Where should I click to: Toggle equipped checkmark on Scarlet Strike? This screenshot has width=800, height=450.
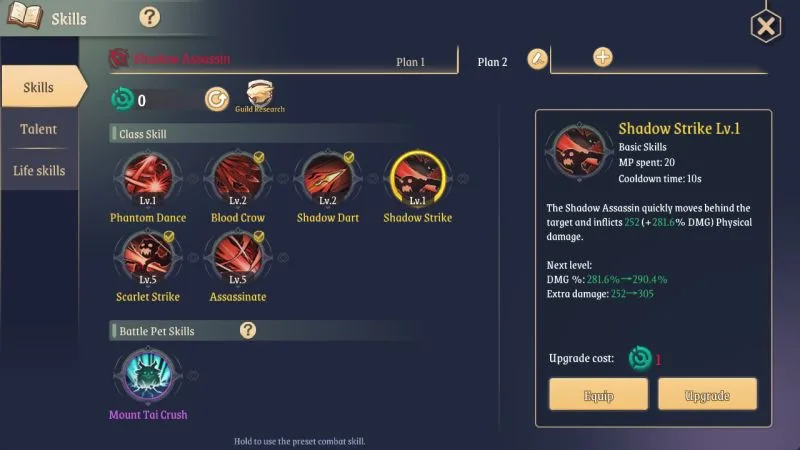pos(169,236)
